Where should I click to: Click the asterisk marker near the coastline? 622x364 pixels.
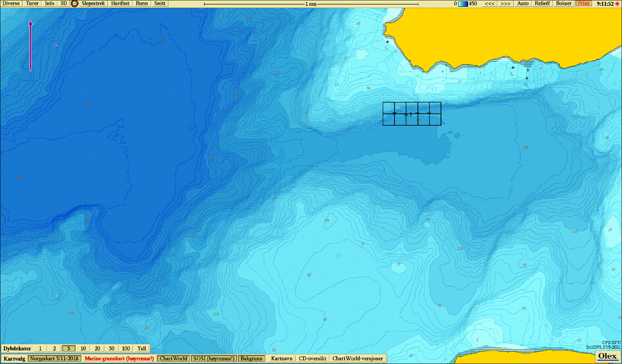click(528, 70)
